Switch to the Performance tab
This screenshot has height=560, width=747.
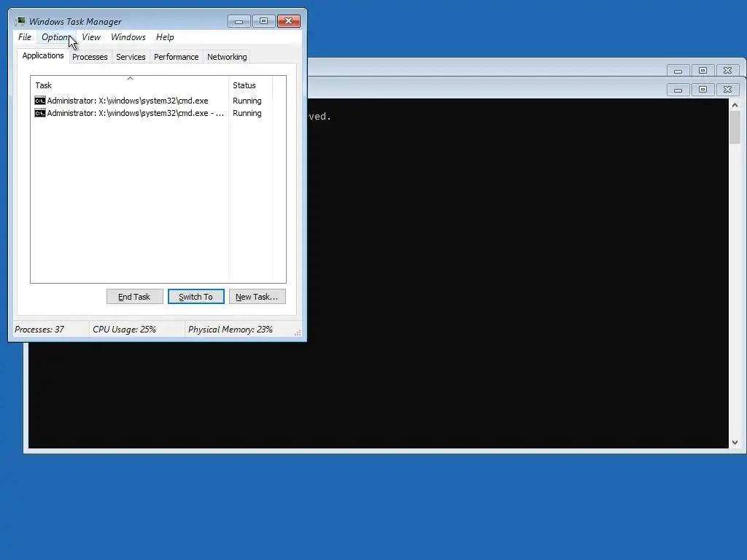[x=177, y=57]
